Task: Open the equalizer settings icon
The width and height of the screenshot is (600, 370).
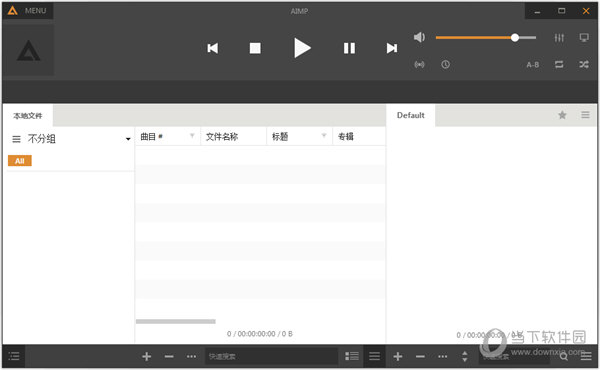Action: click(559, 37)
